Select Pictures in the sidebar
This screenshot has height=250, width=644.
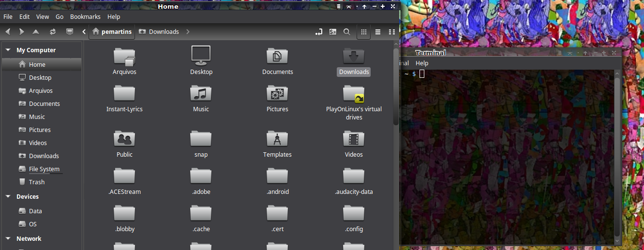pos(42,130)
